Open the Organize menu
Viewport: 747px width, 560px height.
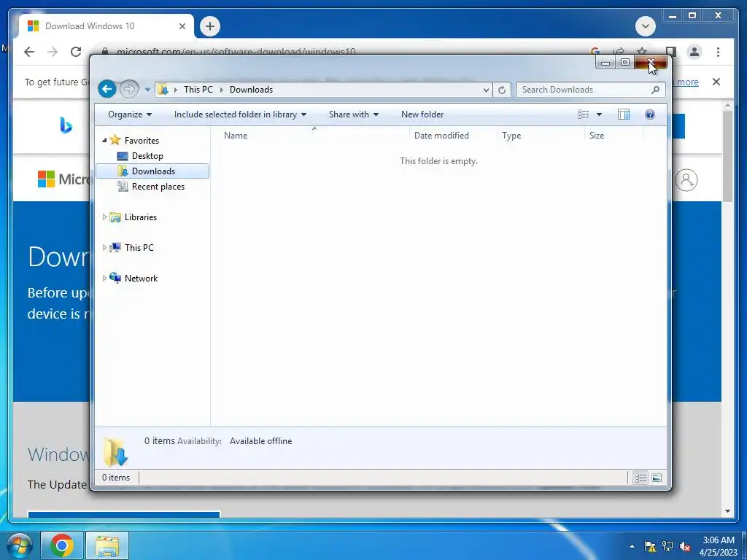(x=130, y=114)
